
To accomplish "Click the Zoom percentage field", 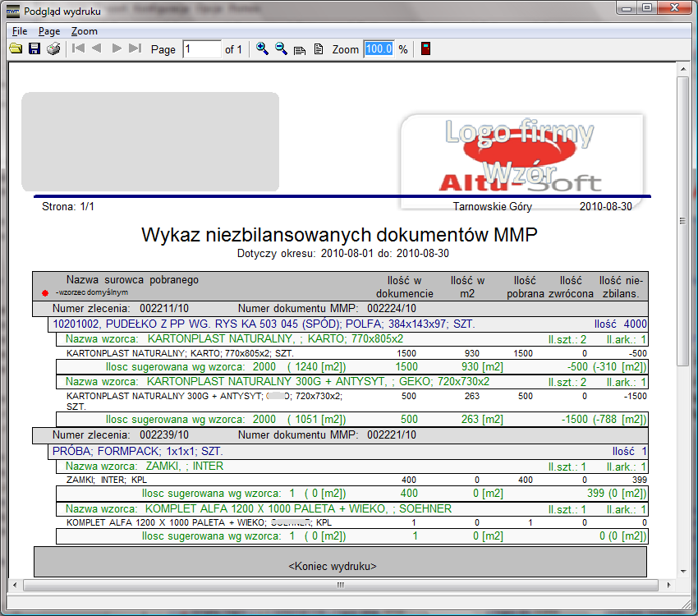I will pos(379,49).
